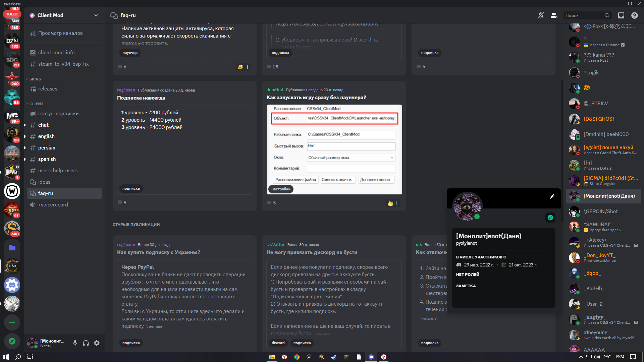This screenshot has width=644, height=362.
Task: Open the inbox icon
Action: point(621,15)
